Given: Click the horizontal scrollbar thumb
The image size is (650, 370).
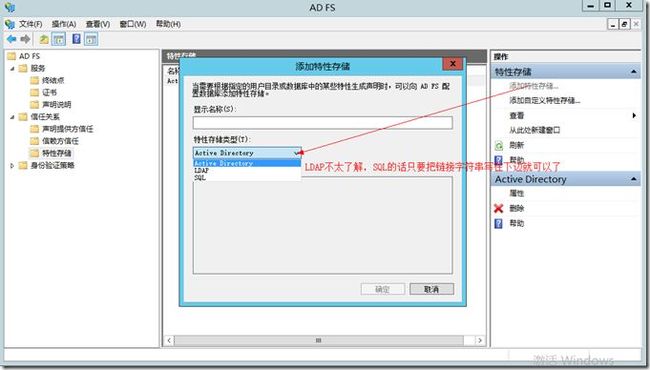Looking at the screenshot, I should pos(318,340).
